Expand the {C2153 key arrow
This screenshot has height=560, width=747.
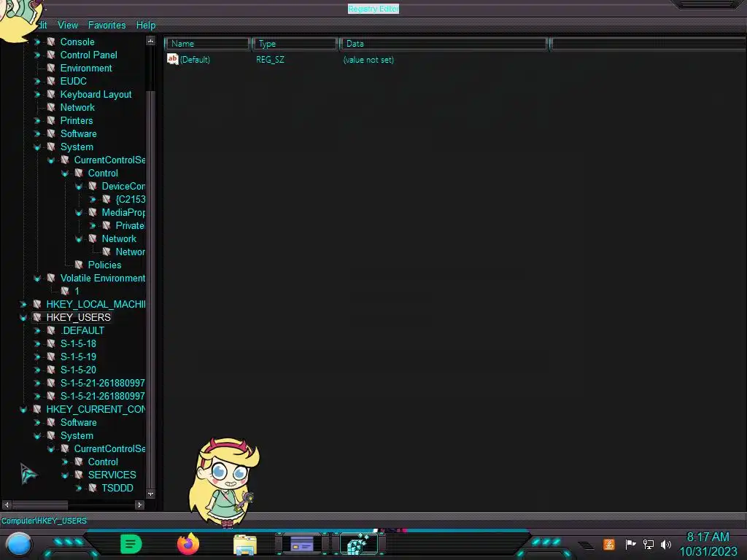93,199
